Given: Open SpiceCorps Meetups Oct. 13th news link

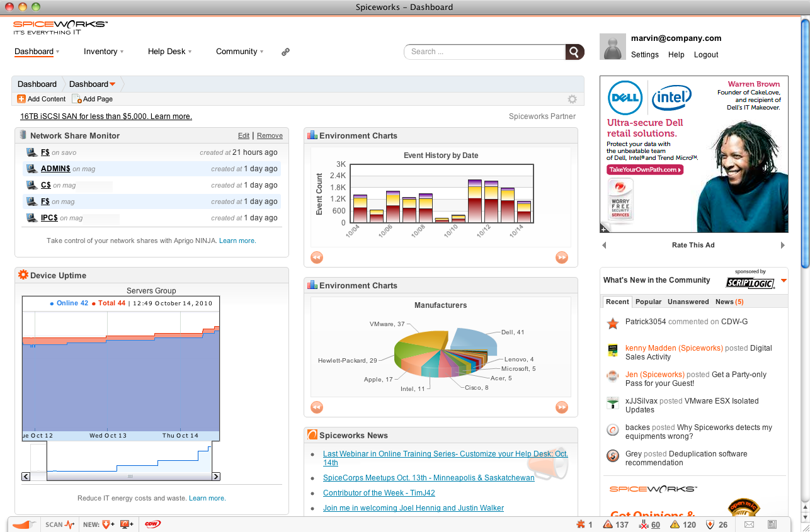Looking at the screenshot, I should click(x=429, y=478).
